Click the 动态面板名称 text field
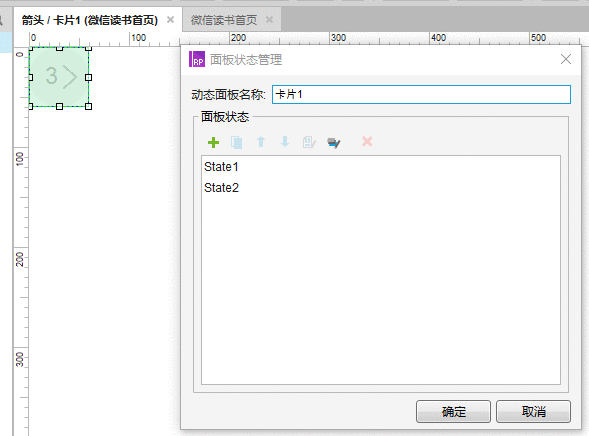This screenshot has height=436, width=589. coord(421,95)
